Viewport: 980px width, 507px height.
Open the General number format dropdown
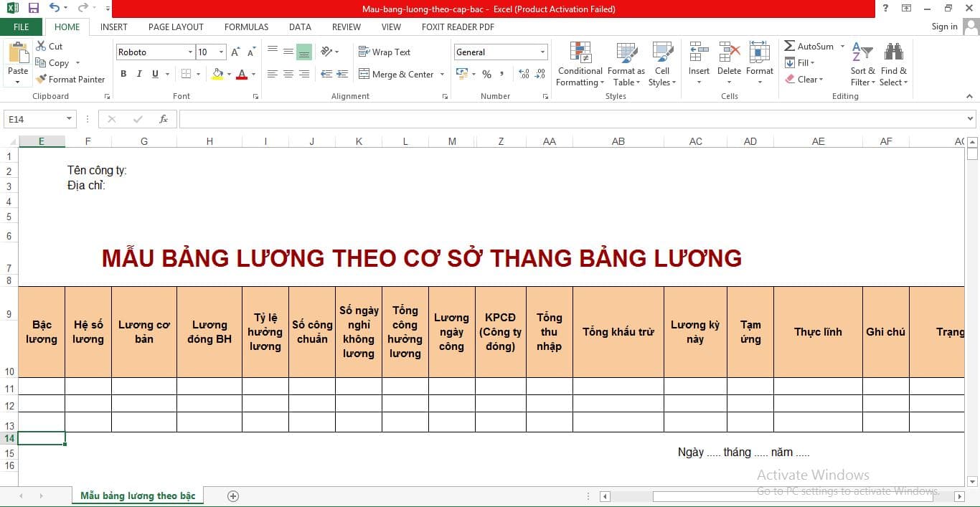(542, 52)
